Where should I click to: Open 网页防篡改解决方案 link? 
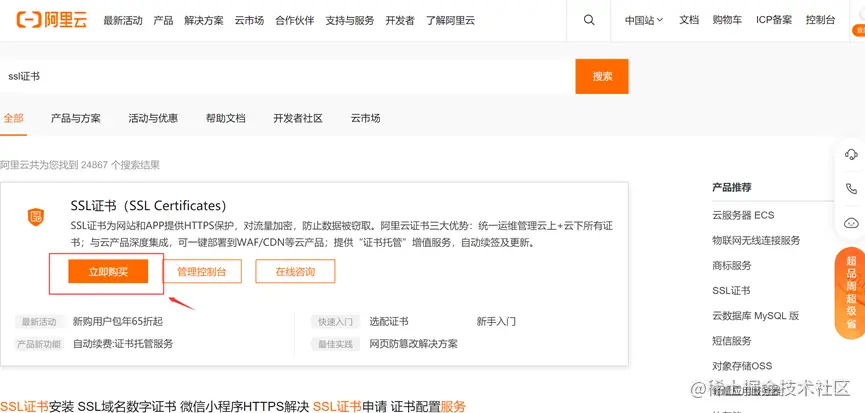pyautogui.click(x=413, y=344)
